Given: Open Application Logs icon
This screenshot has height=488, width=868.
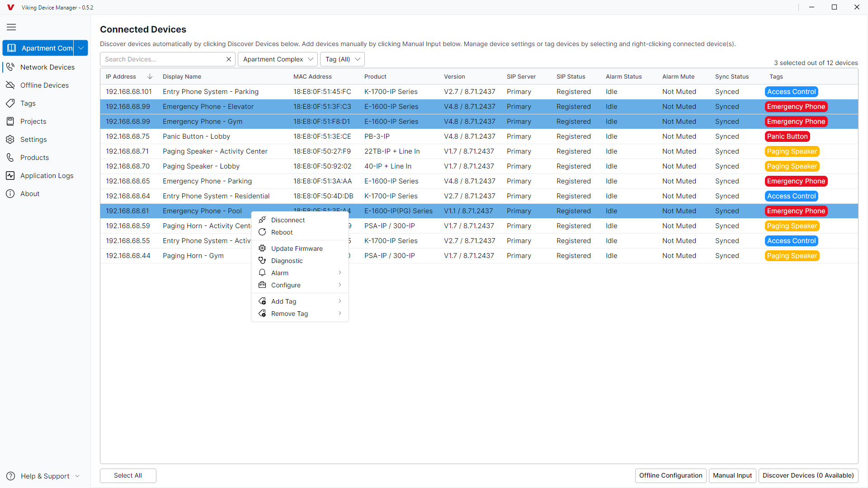Looking at the screenshot, I should point(10,175).
